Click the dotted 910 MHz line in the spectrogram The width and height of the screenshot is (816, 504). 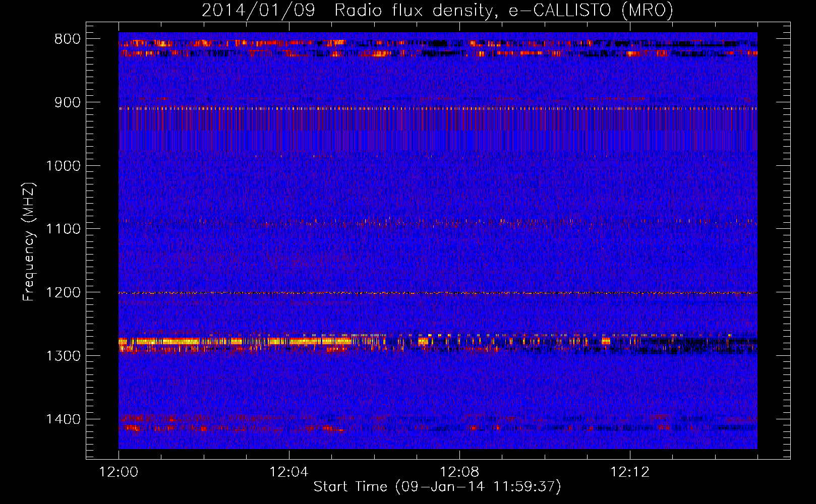438,108
